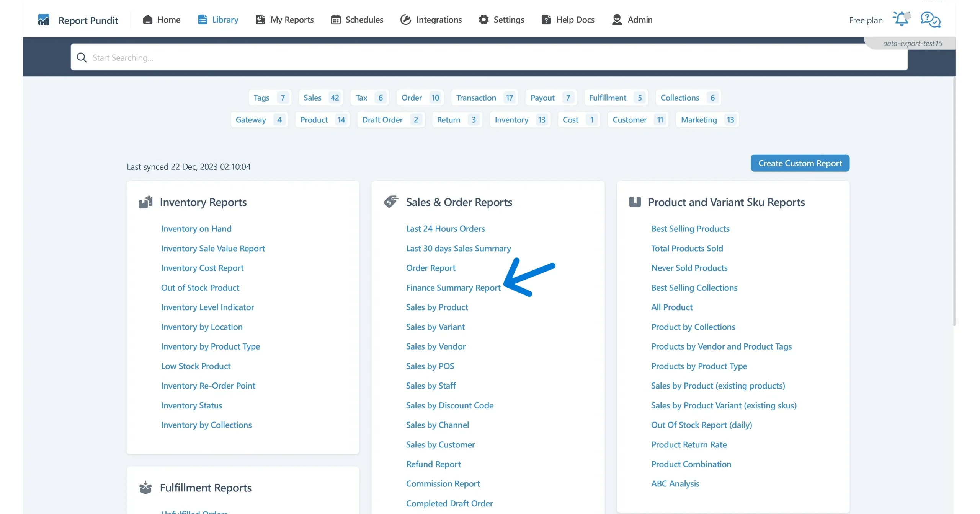Viewport: 980px width, 514px height.
Task: Open the Inventory on Hand report
Action: (x=196, y=228)
